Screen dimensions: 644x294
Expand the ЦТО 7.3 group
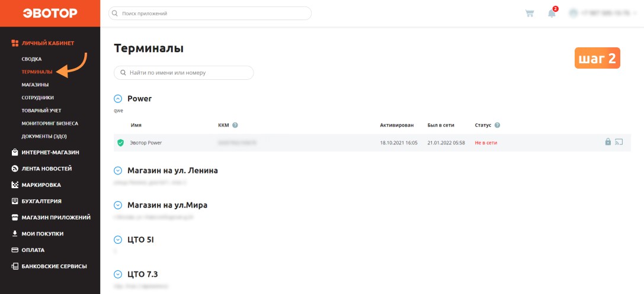tap(118, 274)
